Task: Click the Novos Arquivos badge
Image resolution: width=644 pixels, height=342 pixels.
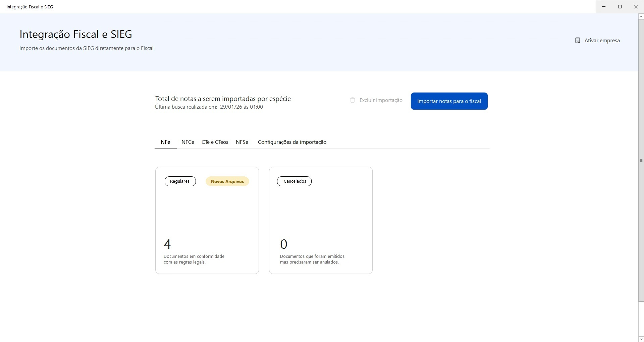Action: 227,181
